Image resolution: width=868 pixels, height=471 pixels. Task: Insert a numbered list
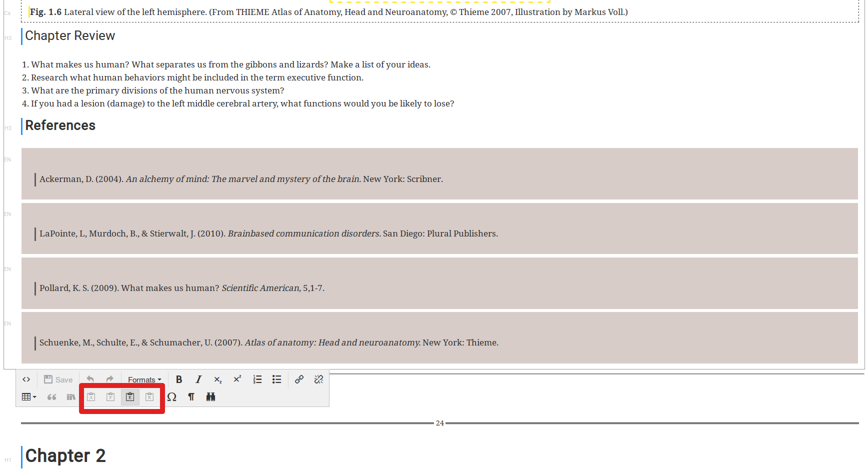click(x=257, y=379)
